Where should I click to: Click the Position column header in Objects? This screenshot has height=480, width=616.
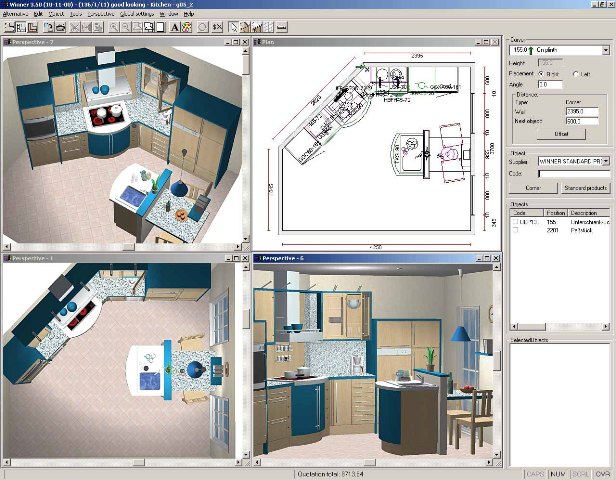point(556,213)
